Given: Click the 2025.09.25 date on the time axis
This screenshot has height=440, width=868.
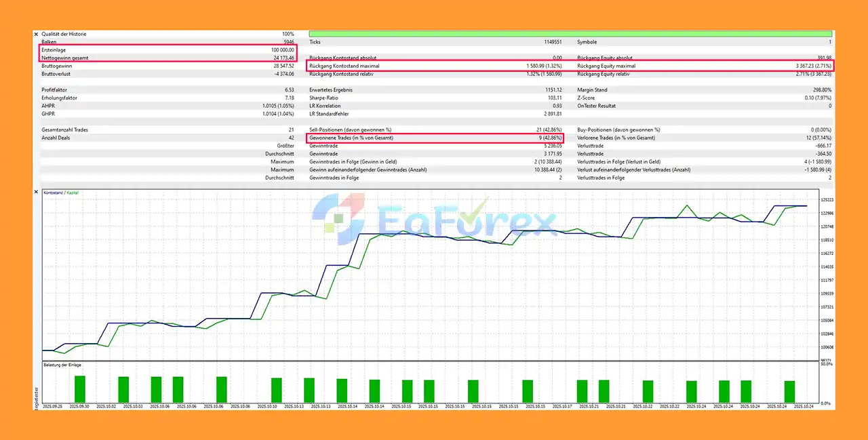Looking at the screenshot, I should (52, 407).
